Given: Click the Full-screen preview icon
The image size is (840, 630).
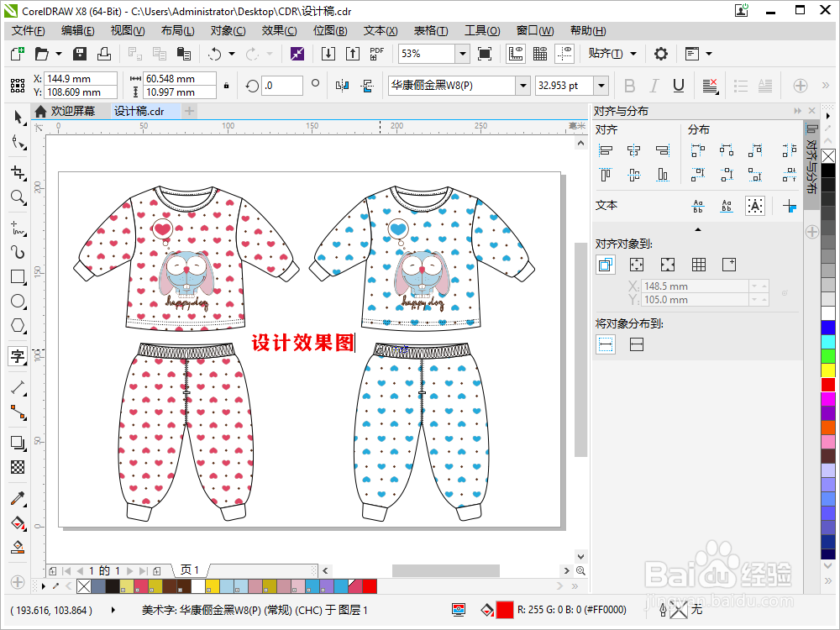Looking at the screenshot, I should pos(485,54).
